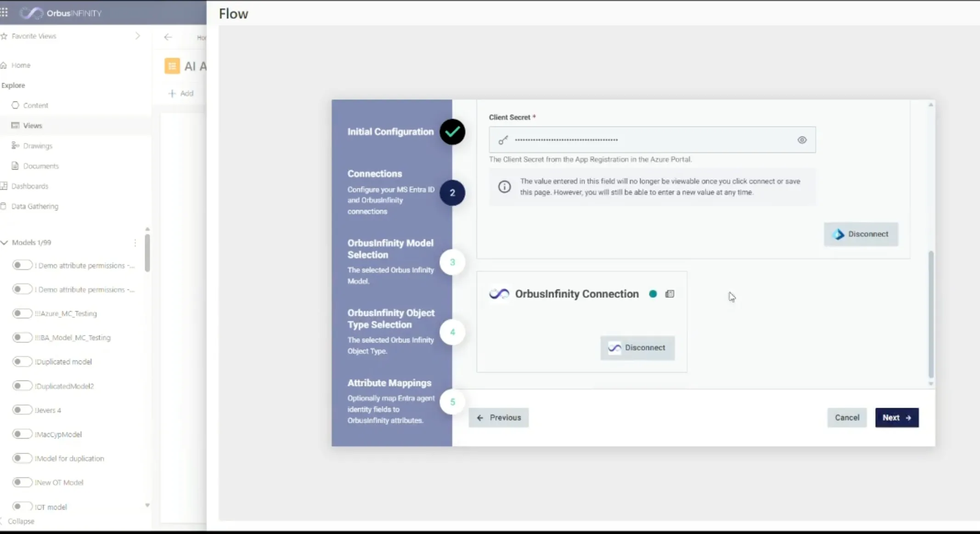Viewport: 980px width, 534px height.
Task: Toggle the !OT model switch
Action: 22,507
